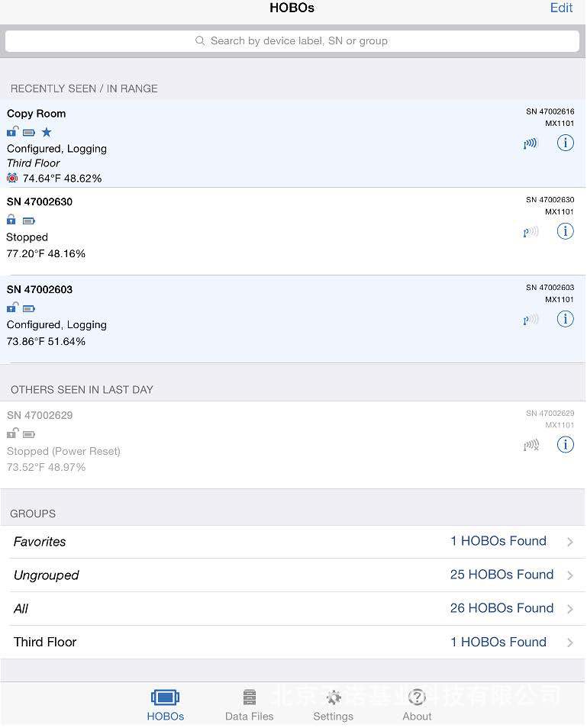587x728 pixels.
Task: Switch to the Data Files tab
Action: point(250,704)
